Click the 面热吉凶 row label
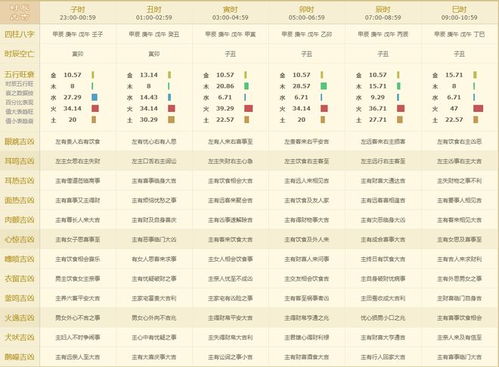This screenshot has height=367, width=499. click(x=19, y=200)
